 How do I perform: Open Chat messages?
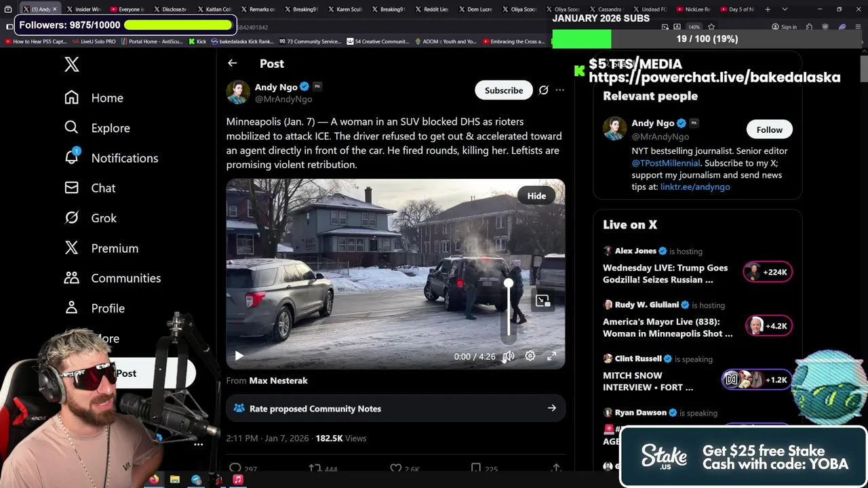tap(90, 188)
